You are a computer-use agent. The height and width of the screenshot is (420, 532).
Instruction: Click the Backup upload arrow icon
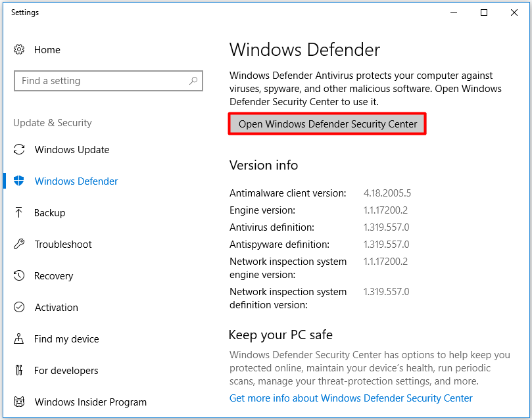tap(19, 212)
